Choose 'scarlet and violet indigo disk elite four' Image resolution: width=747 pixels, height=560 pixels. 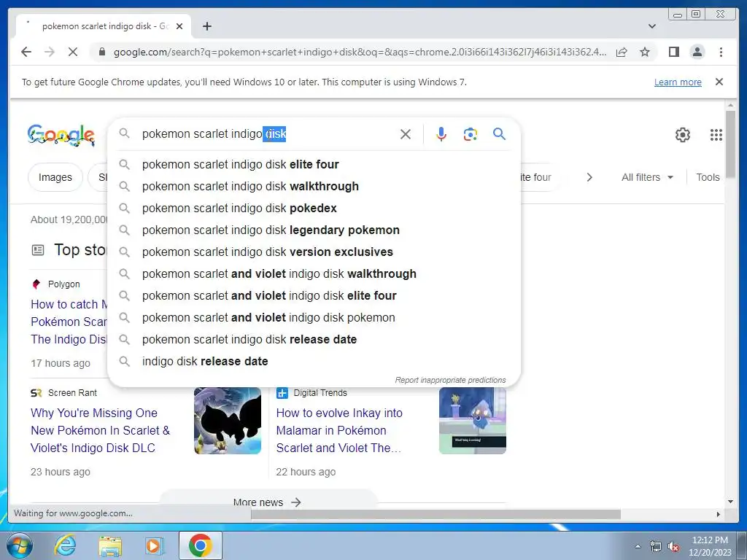pyautogui.click(x=314, y=296)
